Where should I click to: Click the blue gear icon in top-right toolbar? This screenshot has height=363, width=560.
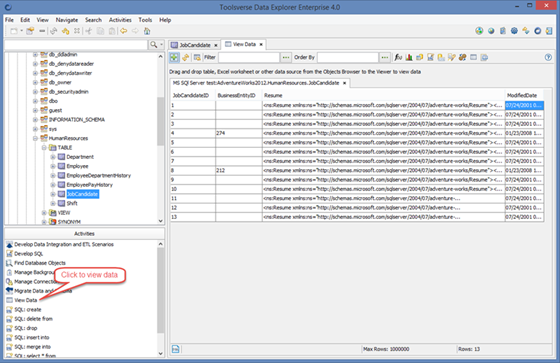point(514,31)
